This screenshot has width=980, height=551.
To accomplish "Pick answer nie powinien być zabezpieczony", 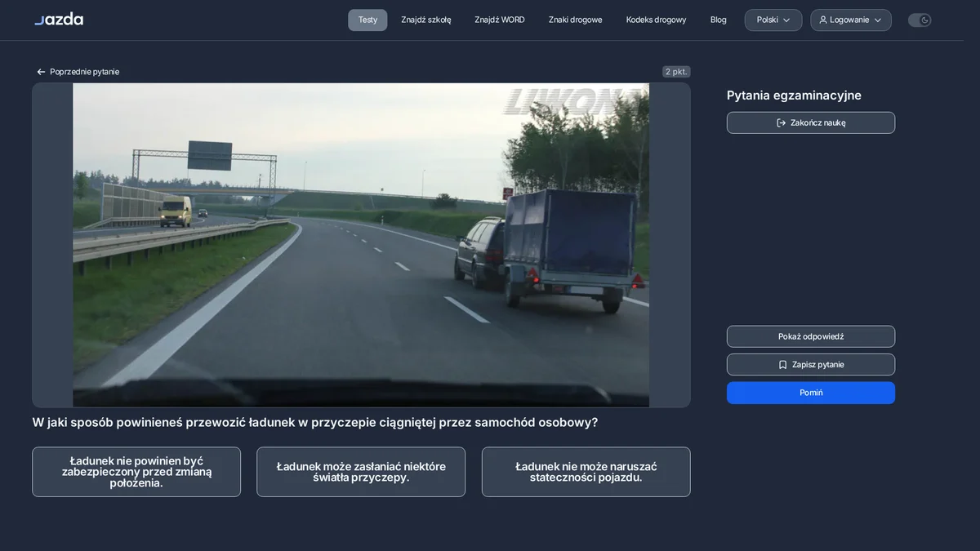I will pyautogui.click(x=136, y=472).
